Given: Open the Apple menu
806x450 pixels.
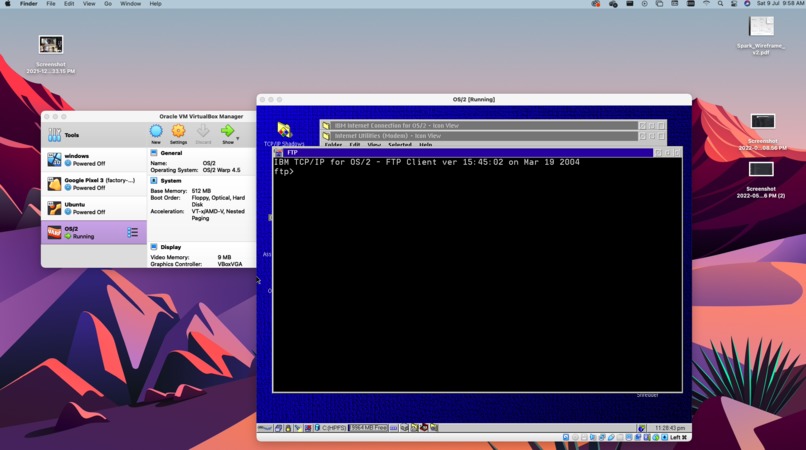Looking at the screenshot, I should [8, 4].
